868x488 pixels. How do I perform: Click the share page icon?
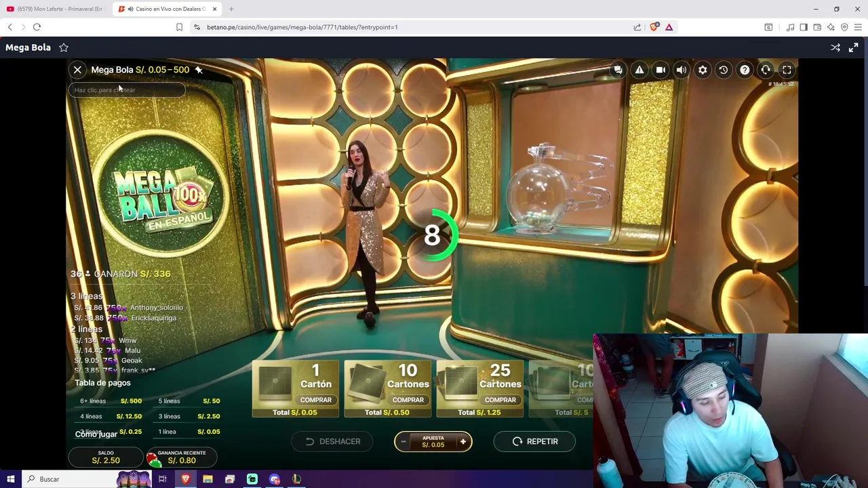637,27
